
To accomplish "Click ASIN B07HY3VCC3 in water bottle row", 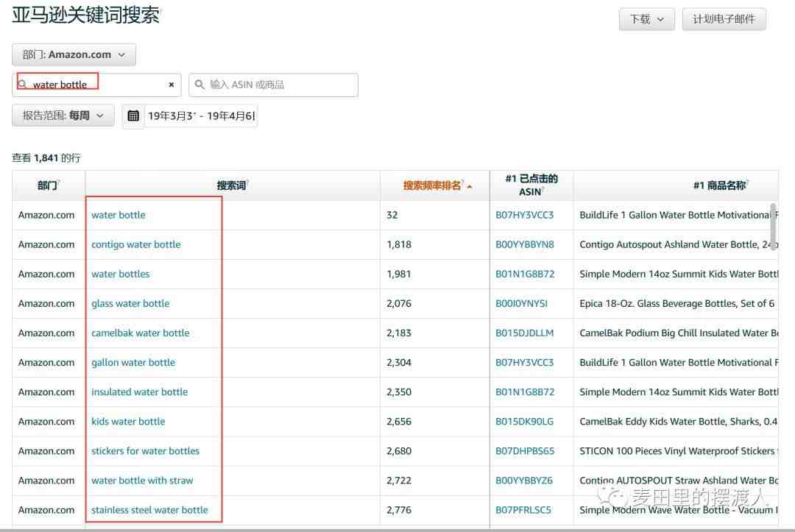I will coord(524,215).
